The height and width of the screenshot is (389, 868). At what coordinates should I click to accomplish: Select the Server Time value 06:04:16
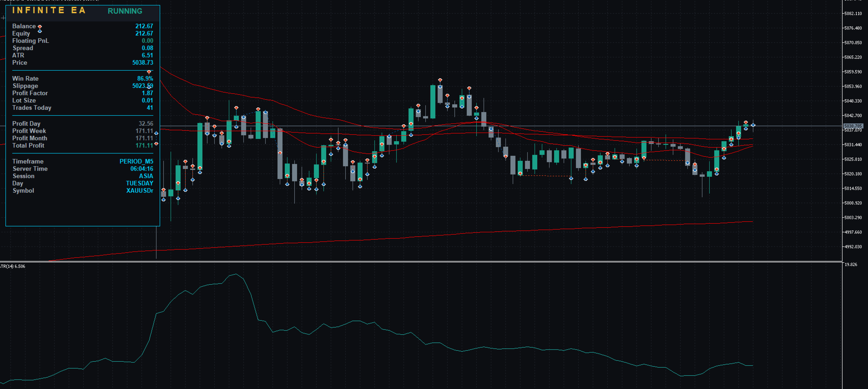point(142,169)
